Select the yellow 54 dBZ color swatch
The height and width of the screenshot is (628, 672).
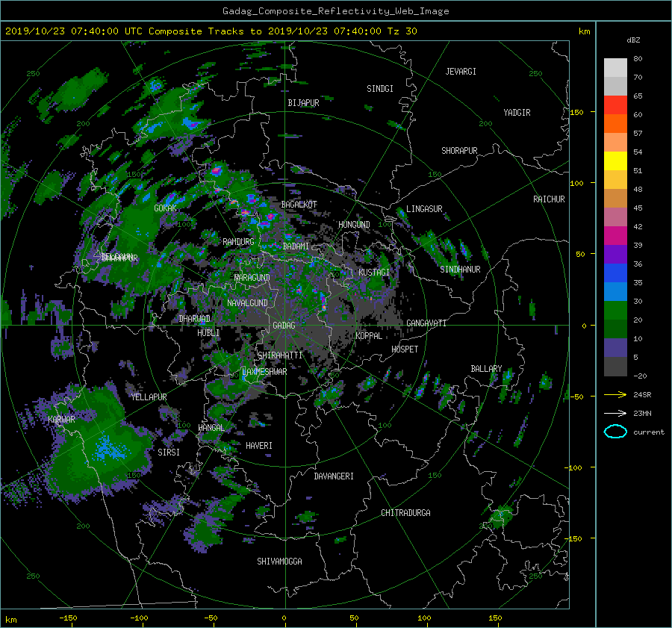pos(615,161)
